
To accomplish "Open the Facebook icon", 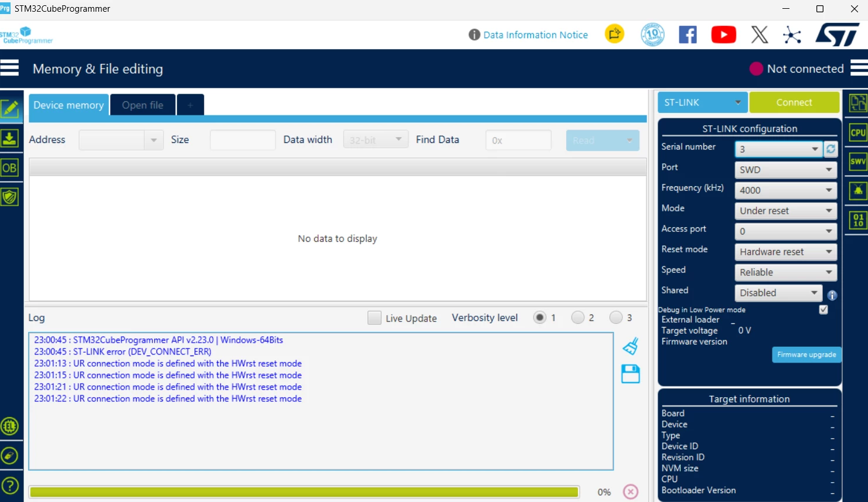I will 687,35.
